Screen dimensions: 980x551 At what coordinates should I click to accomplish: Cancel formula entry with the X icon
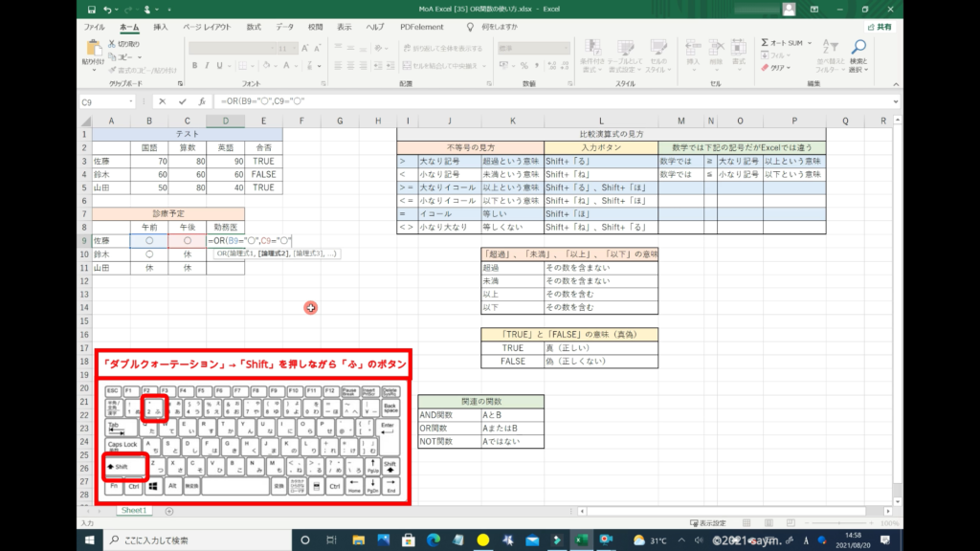click(163, 101)
